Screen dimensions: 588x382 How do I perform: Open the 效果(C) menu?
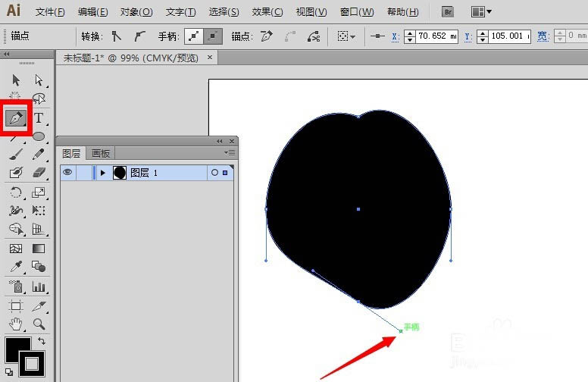click(267, 12)
